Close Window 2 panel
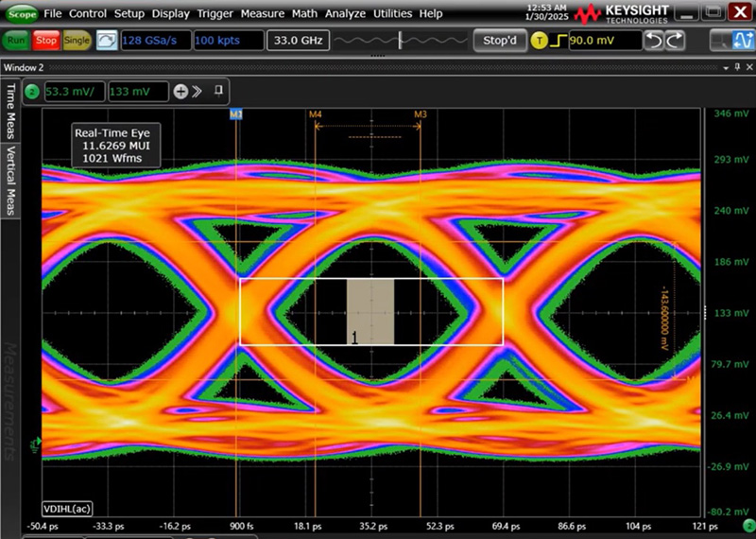This screenshot has height=539, width=756. pyautogui.click(x=748, y=67)
